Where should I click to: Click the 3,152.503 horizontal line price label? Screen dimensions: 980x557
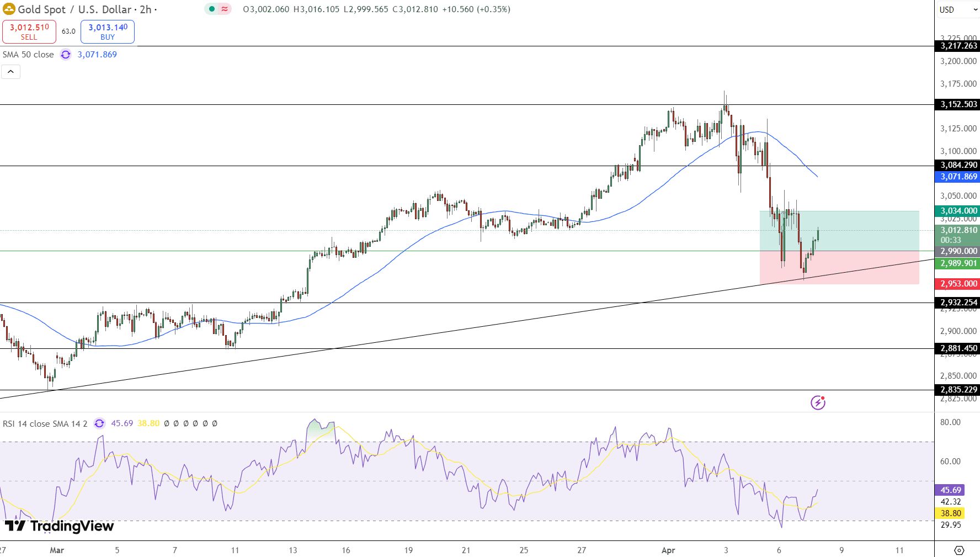[957, 104]
